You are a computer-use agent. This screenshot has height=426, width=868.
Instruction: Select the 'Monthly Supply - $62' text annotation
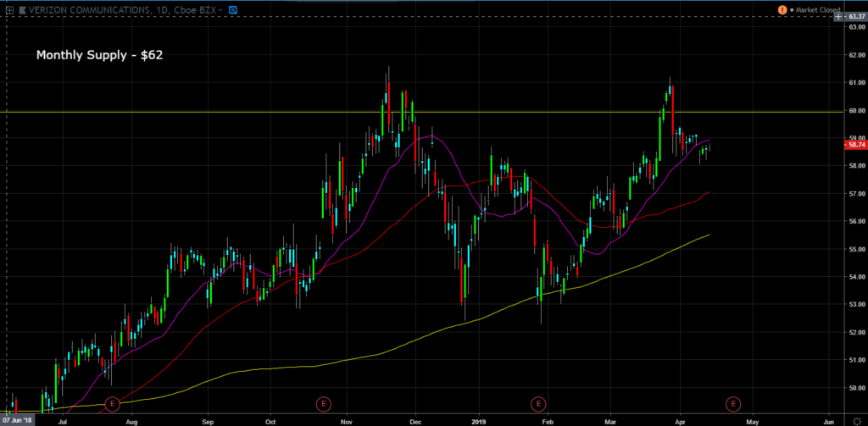click(x=100, y=55)
